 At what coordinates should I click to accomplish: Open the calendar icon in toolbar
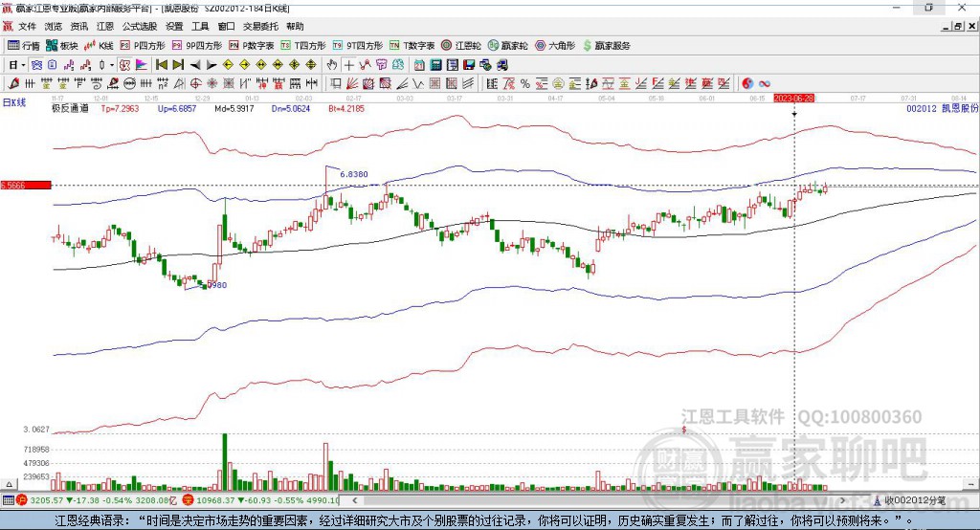coord(419,65)
